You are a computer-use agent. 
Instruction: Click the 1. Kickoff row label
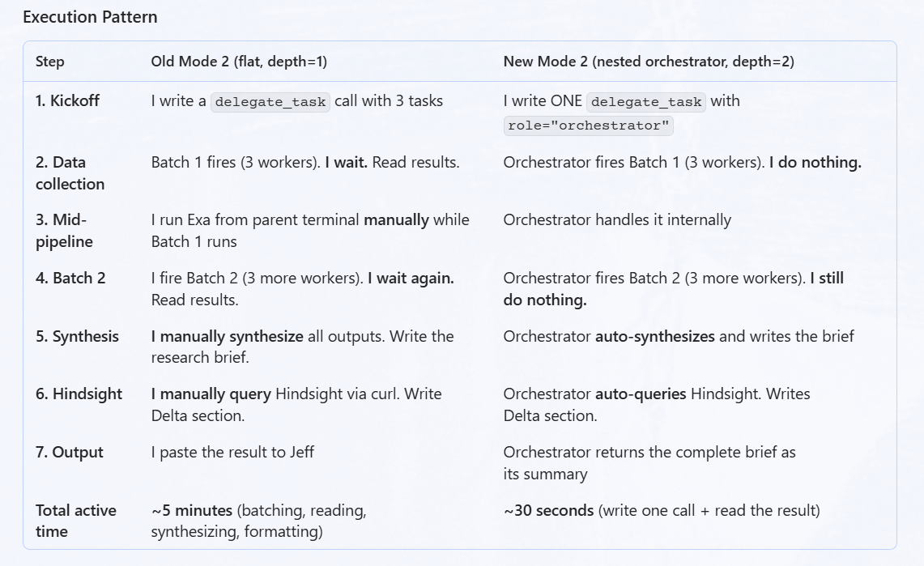[67, 100]
